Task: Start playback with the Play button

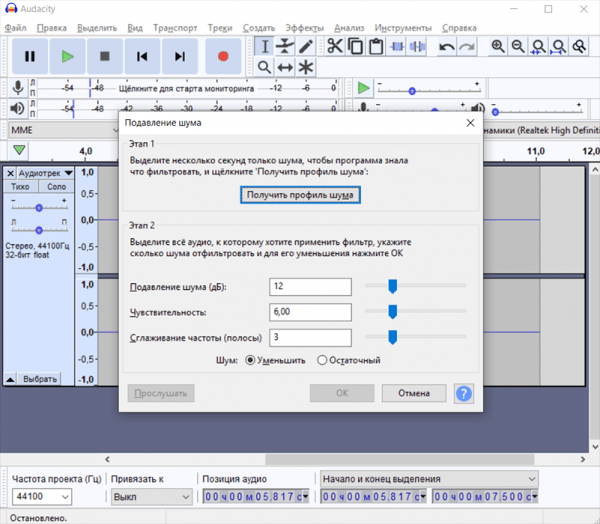Action: pyautogui.click(x=67, y=56)
